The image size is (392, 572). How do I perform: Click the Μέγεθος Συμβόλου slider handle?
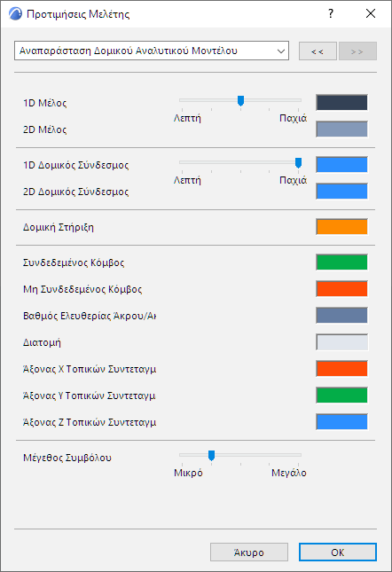coord(211,455)
